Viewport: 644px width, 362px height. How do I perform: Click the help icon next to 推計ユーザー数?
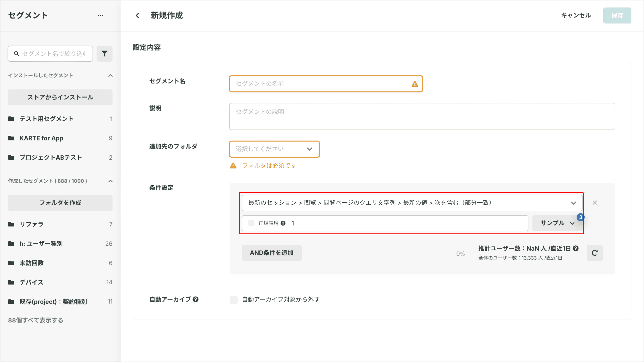(576, 248)
